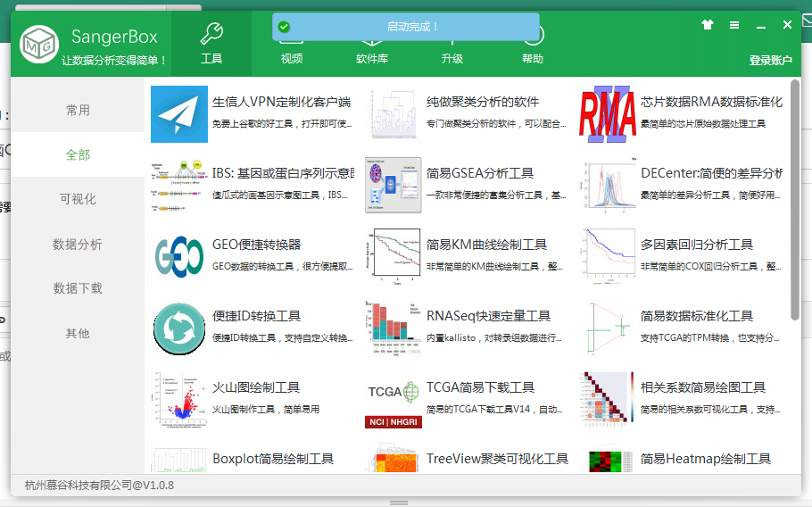This screenshot has width=812, height=507.
Task: Open the TreeView clustering heatmap icon
Action: click(394, 459)
